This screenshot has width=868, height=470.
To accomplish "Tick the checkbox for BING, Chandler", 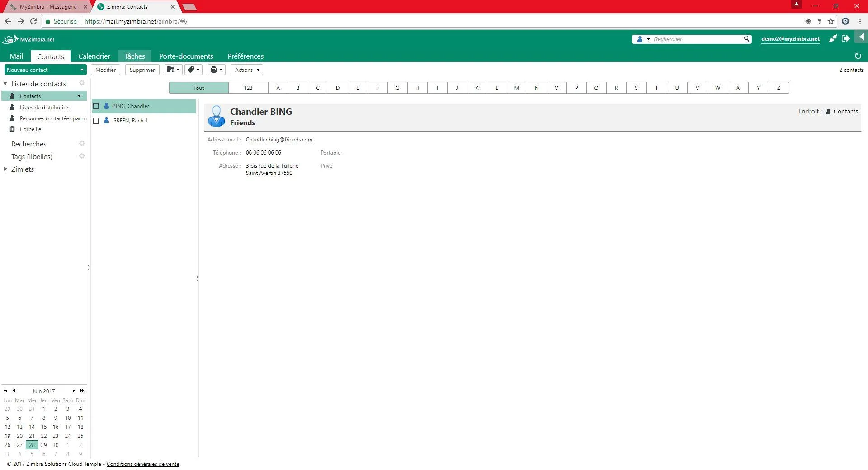I will click(x=96, y=106).
